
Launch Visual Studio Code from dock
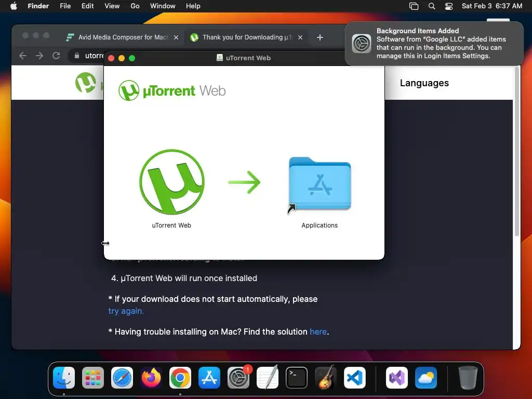click(355, 378)
